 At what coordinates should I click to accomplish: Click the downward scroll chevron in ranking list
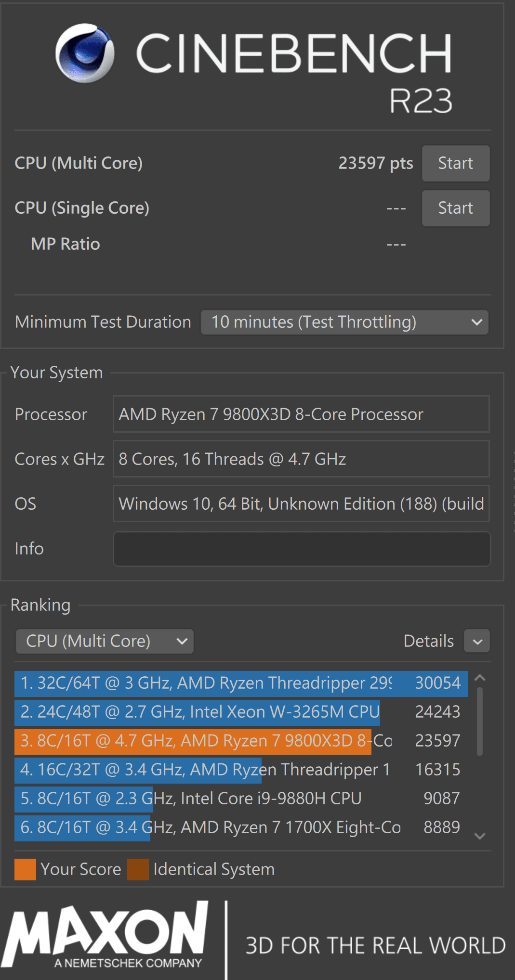click(x=480, y=837)
